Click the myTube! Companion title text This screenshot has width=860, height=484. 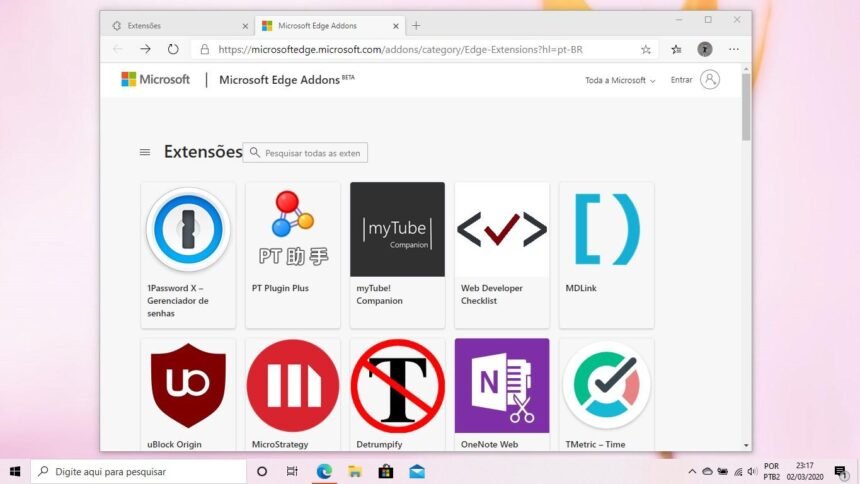tap(380, 294)
